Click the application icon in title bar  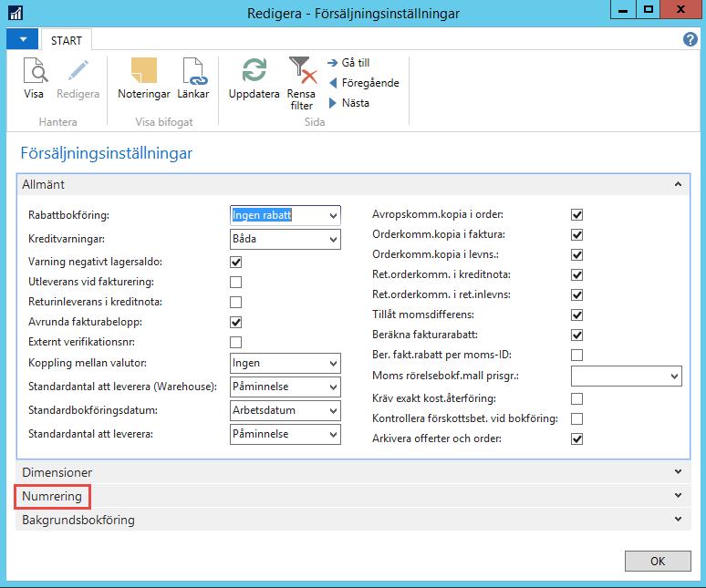click(16, 13)
